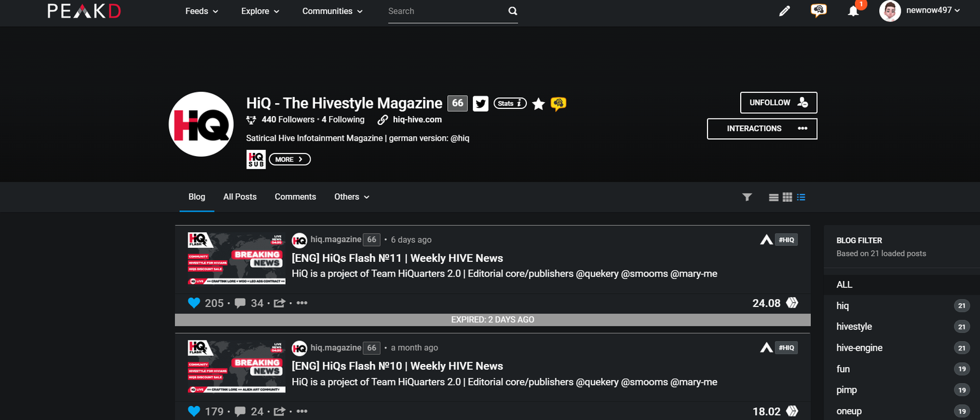Image resolution: width=980 pixels, height=420 pixels.
Task: Click the #HIQ tag on №10 post
Action: (x=786, y=347)
